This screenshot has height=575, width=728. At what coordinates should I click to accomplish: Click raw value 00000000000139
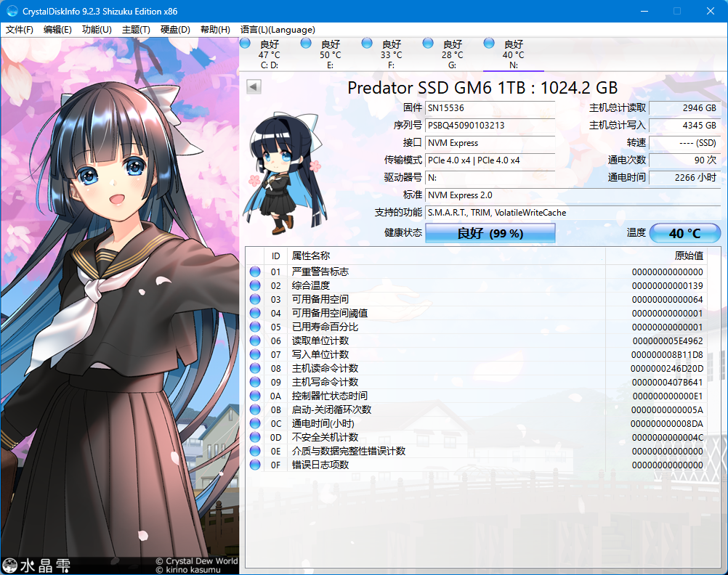[667, 286]
